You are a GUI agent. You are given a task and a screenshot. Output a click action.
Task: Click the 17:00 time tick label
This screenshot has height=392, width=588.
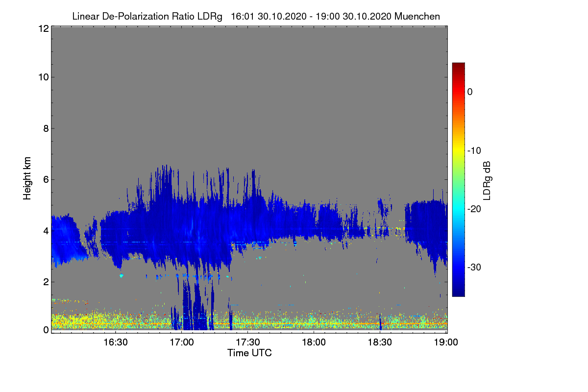pyautogui.click(x=182, y=342)
